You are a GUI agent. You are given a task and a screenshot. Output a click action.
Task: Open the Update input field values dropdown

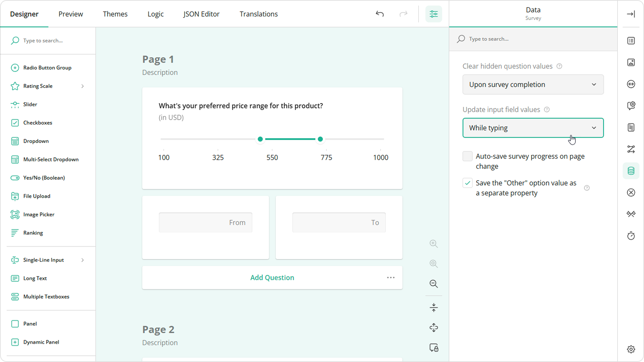point(533,128)
